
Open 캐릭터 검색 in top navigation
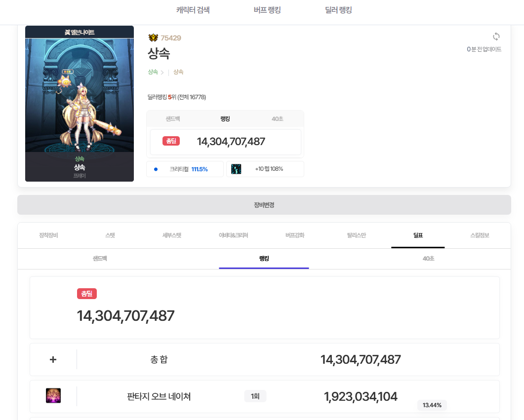pyautogui.click(x=193, y=10)
